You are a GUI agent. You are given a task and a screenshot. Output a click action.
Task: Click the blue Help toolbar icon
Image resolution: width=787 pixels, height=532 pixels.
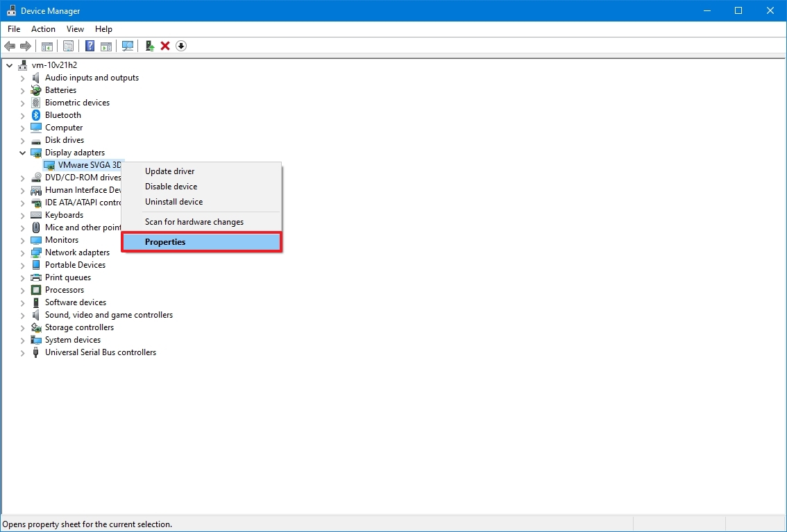[x=90, y=46]
